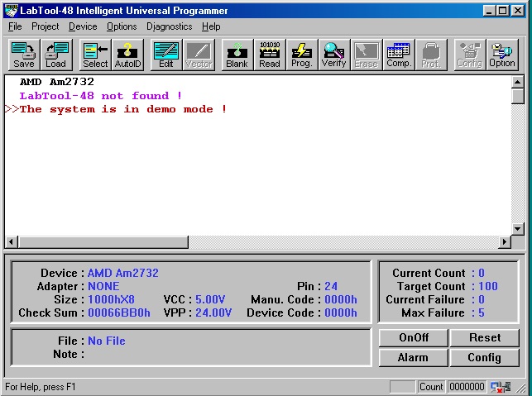The width and height of the screenshot is (532, 396).
Task: Click the horizontal scroll left arrow
Action: 12,241
